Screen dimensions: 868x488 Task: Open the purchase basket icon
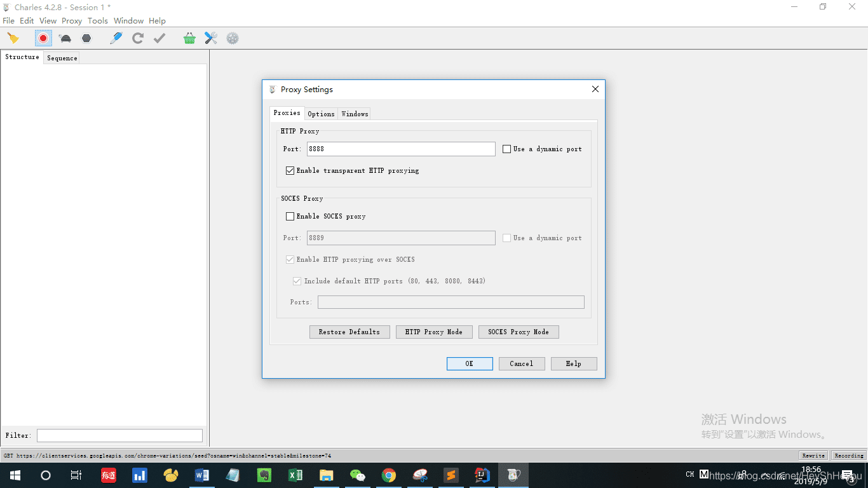189,38
